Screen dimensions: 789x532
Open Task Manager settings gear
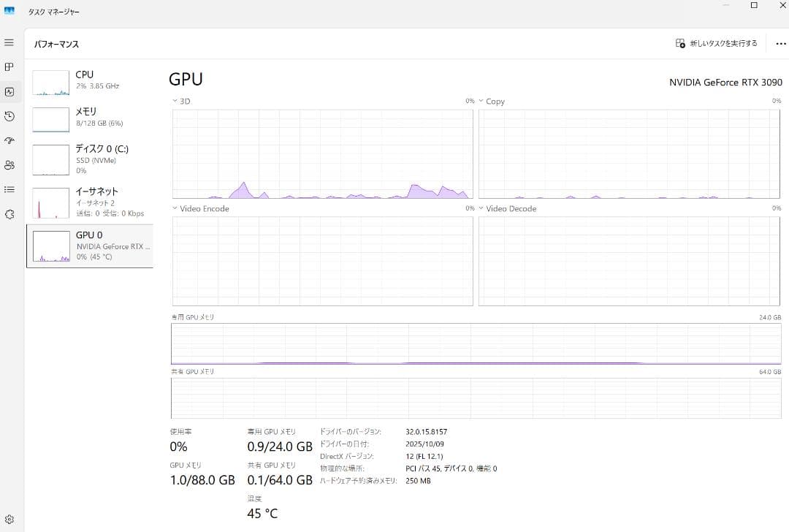pyautogui.click(x=9, y=518)
